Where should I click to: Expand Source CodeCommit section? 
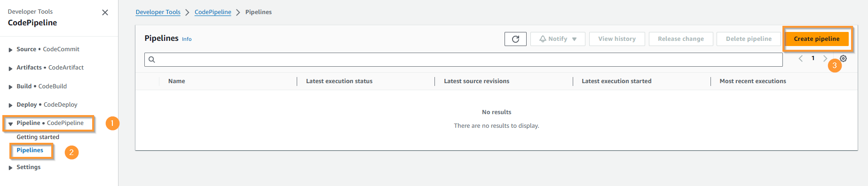(10, 50)
